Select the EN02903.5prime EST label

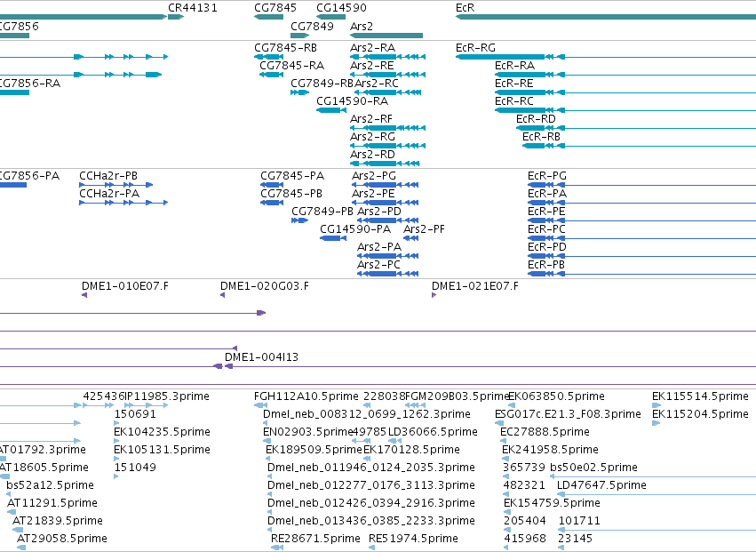[x=308, y=432]
